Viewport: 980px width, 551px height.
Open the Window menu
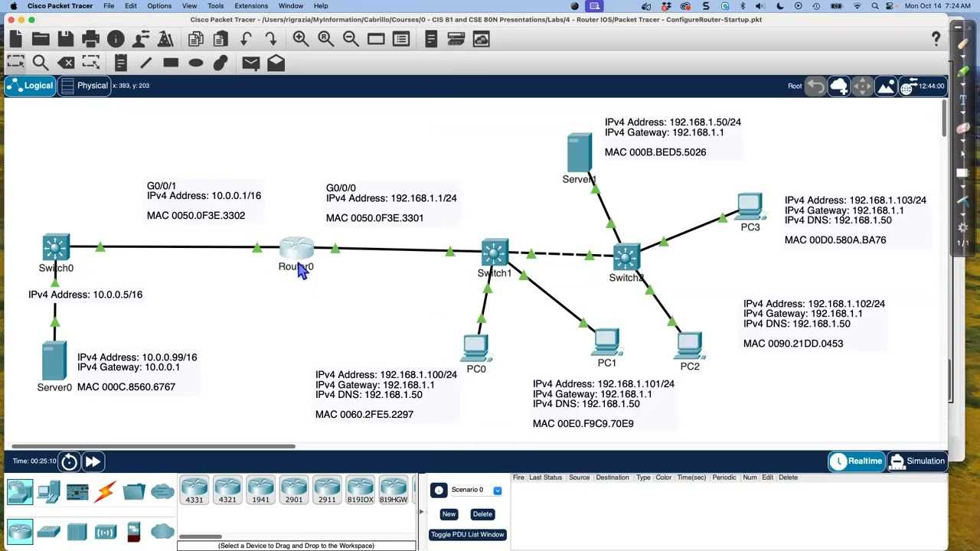click(291, 5)
